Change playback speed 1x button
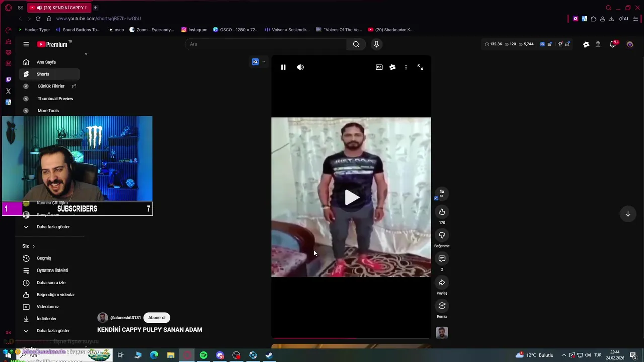Screen dimensions: 644x362 point(442,193)
